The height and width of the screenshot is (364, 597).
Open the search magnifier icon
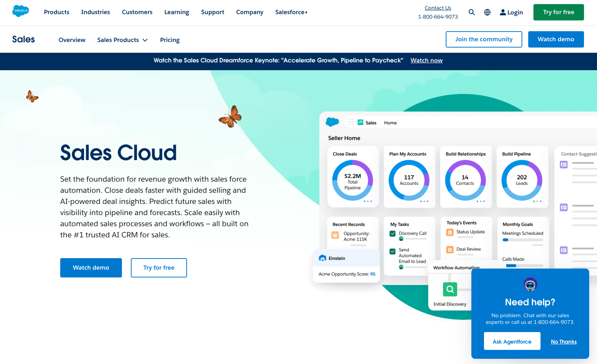tap(472, 12)
